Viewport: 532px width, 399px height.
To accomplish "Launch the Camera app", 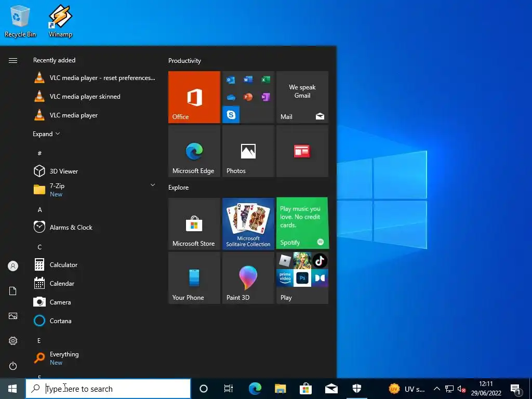I will coord(95,302).
